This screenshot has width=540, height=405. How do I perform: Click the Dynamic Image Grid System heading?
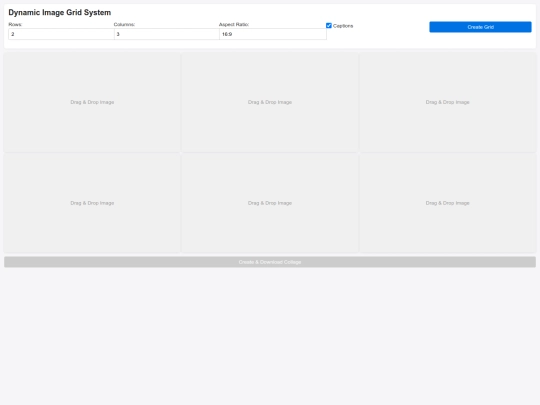click(60, 12)
